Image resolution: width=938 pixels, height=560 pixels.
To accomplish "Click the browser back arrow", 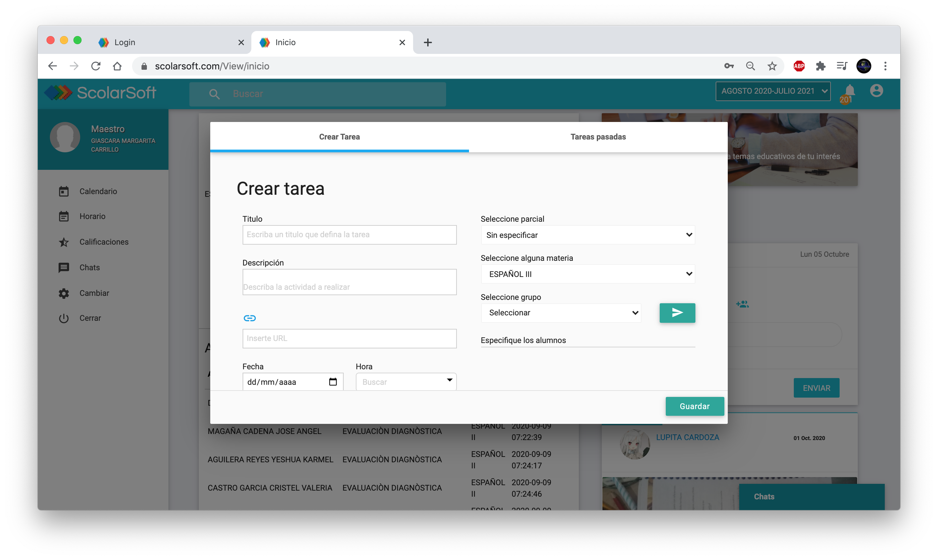I will pyautogui.click(x=53, y=66).
